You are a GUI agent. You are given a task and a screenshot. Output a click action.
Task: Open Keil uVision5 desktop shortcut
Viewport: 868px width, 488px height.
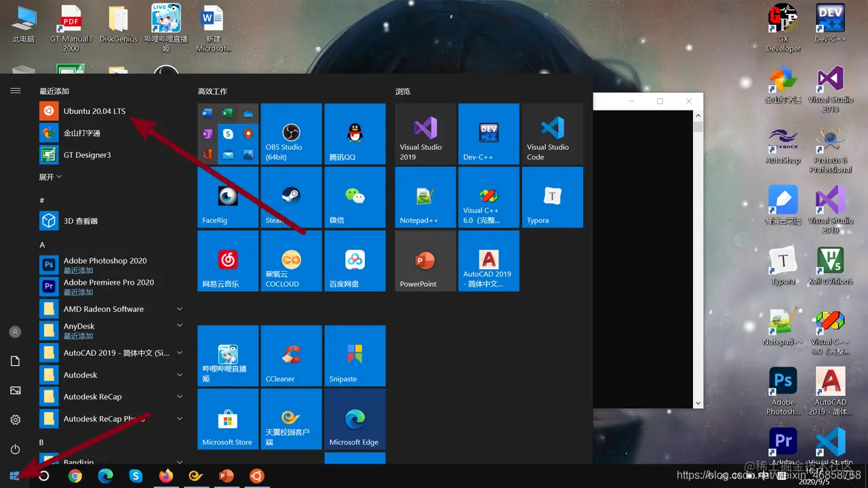(x=830, y=266)
